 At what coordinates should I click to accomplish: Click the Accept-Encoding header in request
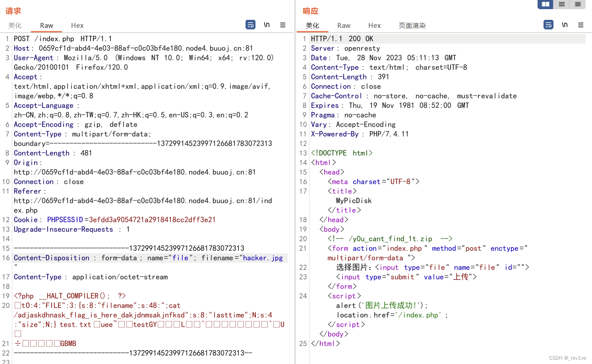[75, 124]
